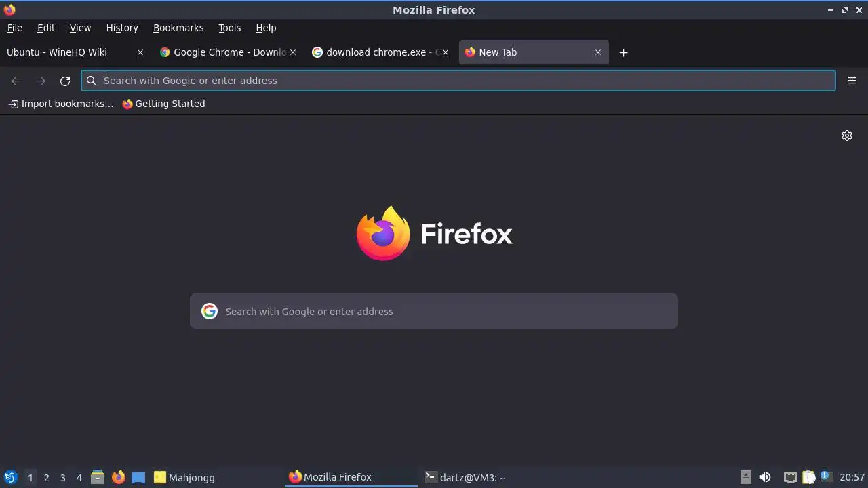This screenshot has height=488, width=868.
Task: Open a new tab with plus button
Action: (x=623, y=52)
